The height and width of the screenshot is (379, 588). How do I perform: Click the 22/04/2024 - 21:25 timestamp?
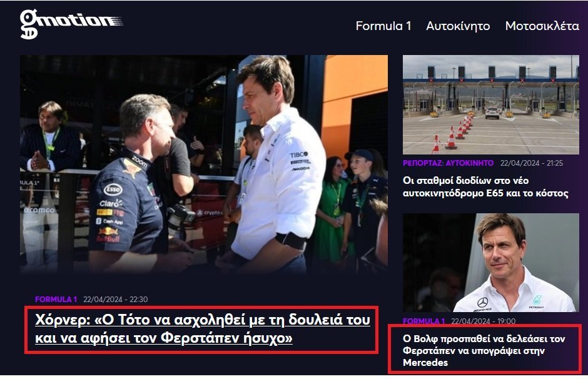click(x=531, y=163)
